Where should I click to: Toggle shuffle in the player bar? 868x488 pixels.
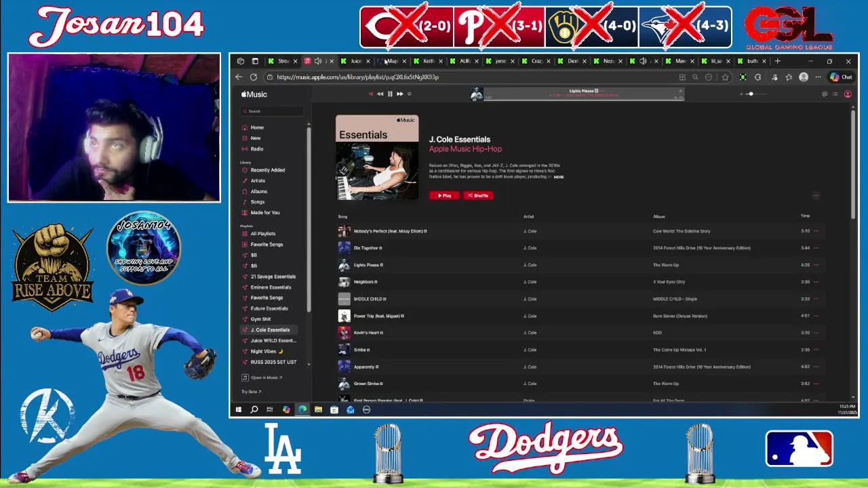point(371,94)
